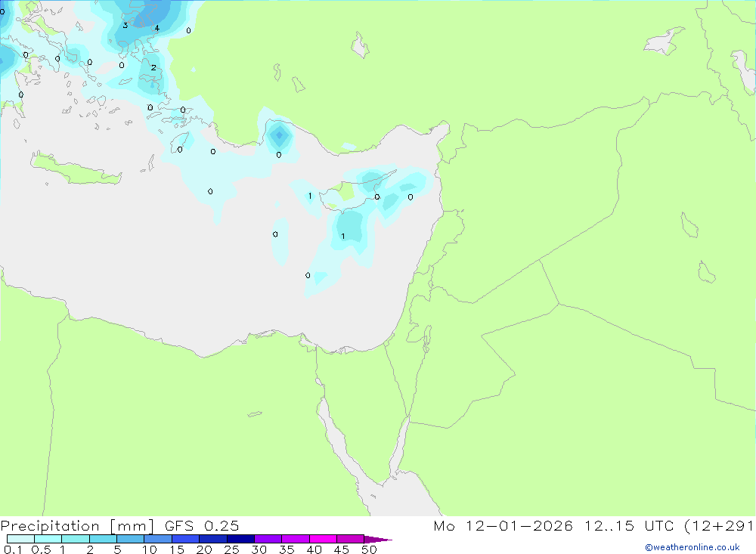Screen dimensions: 756x554
Task: Click the 25–30 mm navy legend swatch
Action: pyautogui.click(x=240, y=539)
